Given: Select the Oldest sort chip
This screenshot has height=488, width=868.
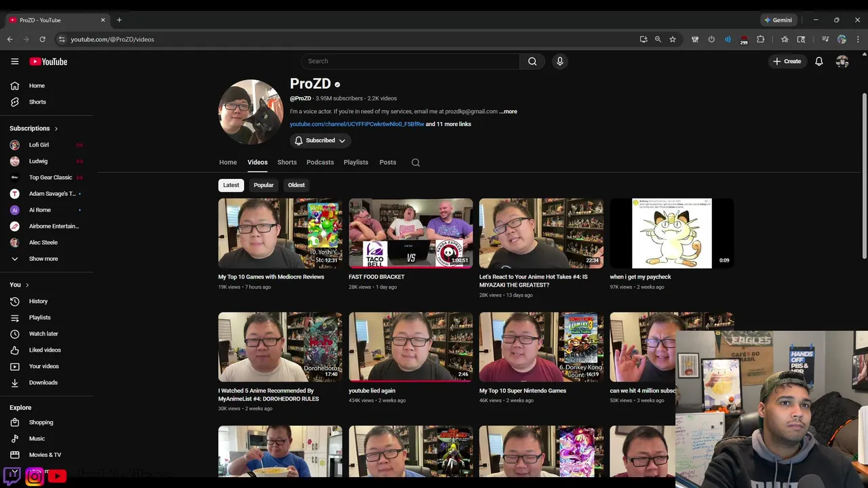Looking at the screenshot, I should tap(296, 185).
